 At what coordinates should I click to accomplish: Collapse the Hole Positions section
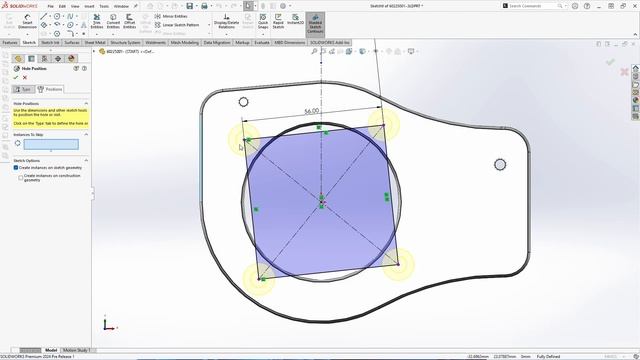coord(86,104)
